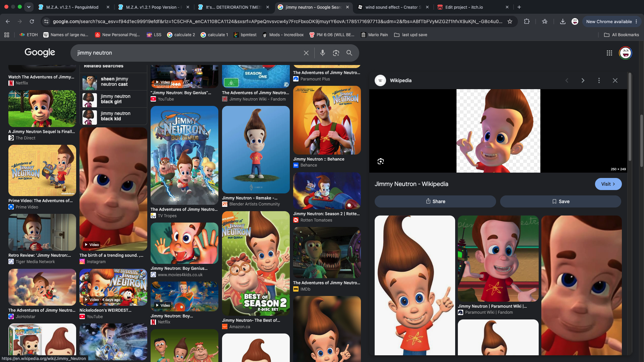Open the Instagram trending sound video result
Image resolution: width=644 pixels, height=362 pixels.
pyautogui.click(x=113, y=189)
